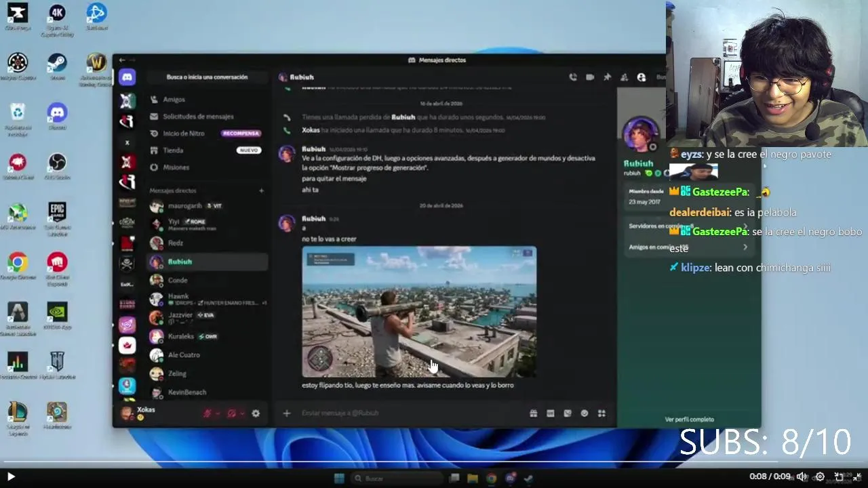Open the sticker picker icon
This screenshot has width=868, height=488.
tap(568, 413)
